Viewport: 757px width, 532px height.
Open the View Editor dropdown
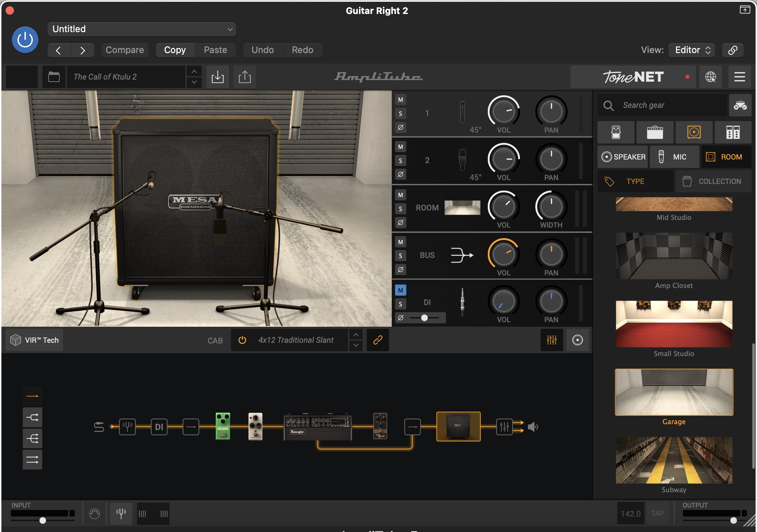[692, 50]
